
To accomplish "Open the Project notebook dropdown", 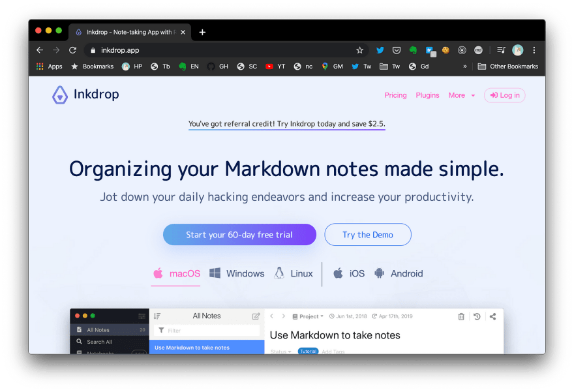I will [308, 316].
